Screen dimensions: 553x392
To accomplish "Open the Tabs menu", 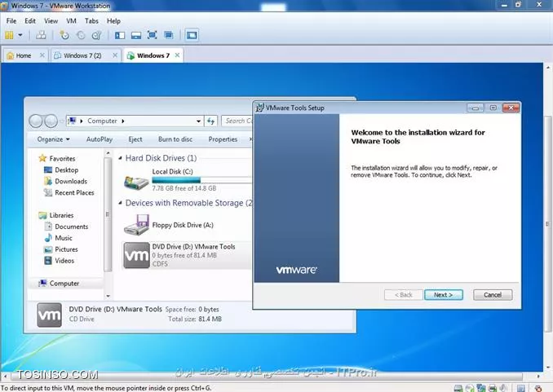I will (x=91, y=21).
